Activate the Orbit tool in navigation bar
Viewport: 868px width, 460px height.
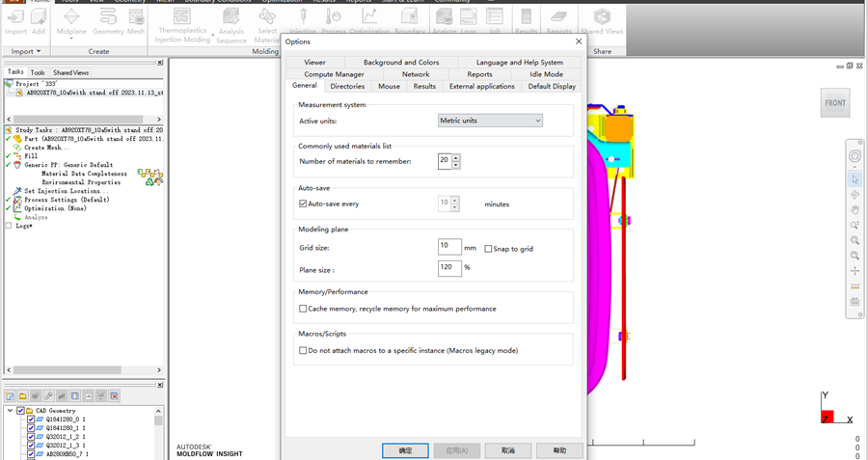tap(854, 195)
